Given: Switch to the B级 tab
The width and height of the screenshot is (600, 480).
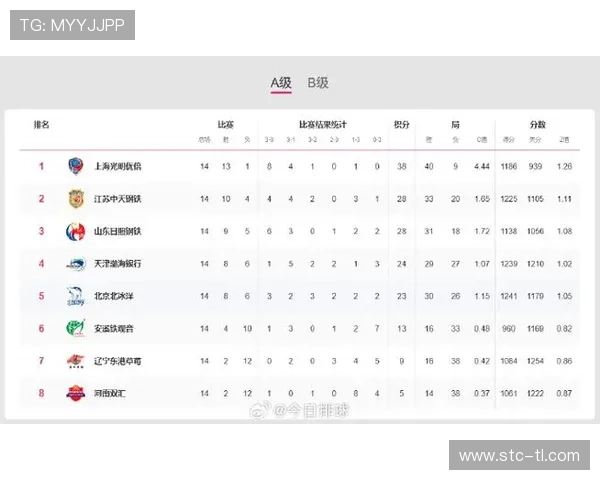Looking at the screenshot, I should point(318,83).
